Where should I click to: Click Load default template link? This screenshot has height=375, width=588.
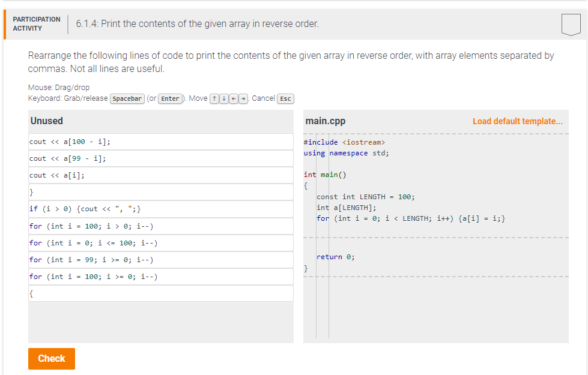(518, 121)
